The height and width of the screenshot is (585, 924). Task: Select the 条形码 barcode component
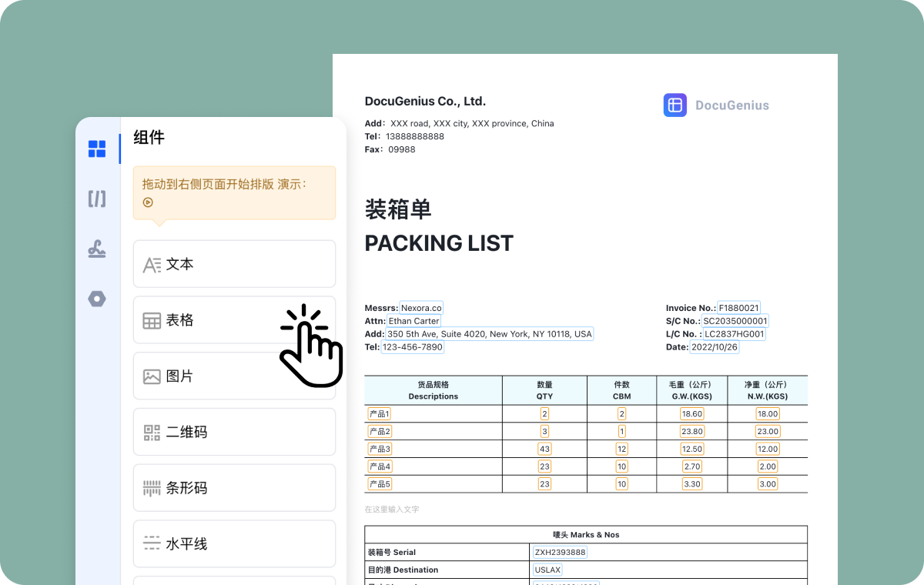pos(234,488)
